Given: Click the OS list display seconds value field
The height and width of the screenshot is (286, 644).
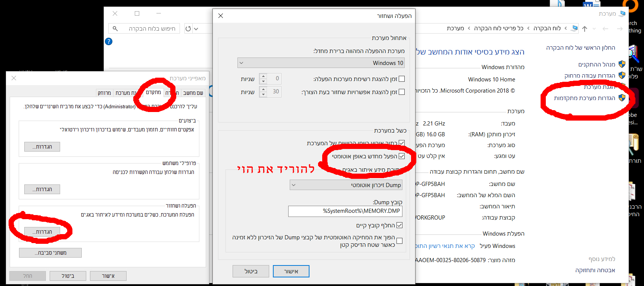Looking at the screenshot, I should pos(275,78).
